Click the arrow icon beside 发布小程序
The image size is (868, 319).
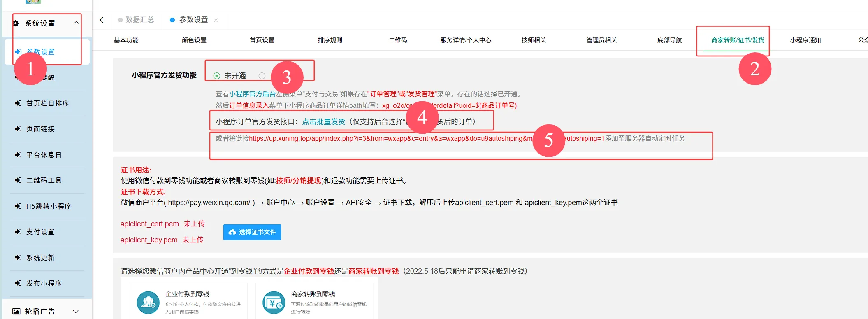tap(18, 283)
